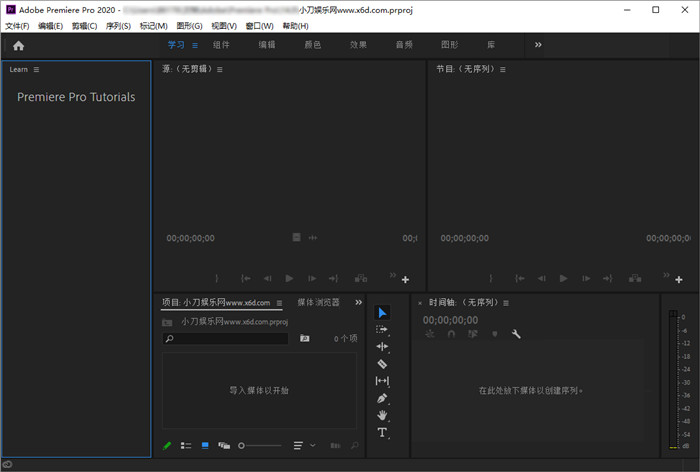Viewport: 700px width, 472px height.
Task: Switch to the Media Browser tab
Action: coord(318,302)
